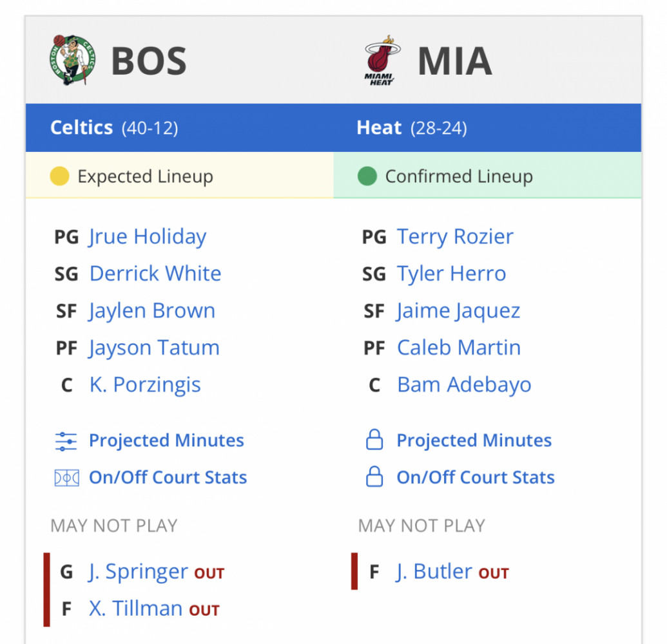Click the lock icon beside Heat Projected Minutes
The height and width of the screenshot is (644, 667).
click(x=374, y=440)
